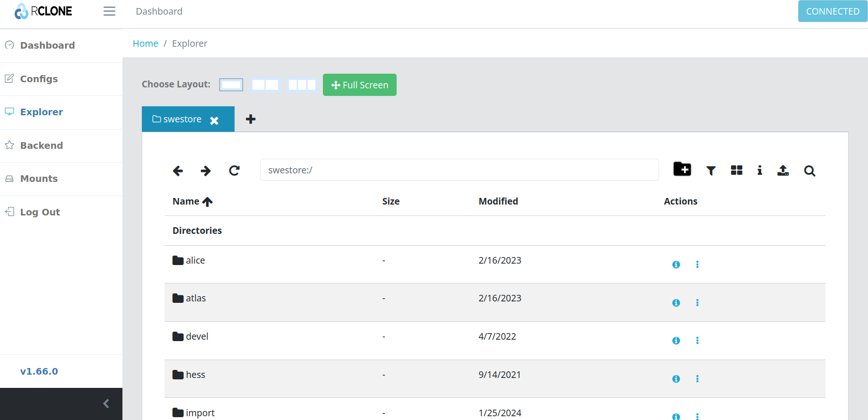The image size is (868, 420).
Task: Open actions menu for atlas
Action: (x=697, y=303)
